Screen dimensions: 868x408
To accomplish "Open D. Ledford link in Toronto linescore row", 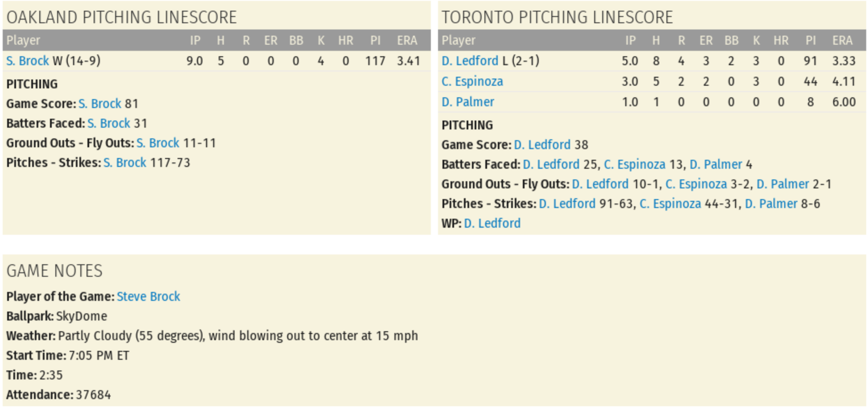I will [x=470, y=61].
